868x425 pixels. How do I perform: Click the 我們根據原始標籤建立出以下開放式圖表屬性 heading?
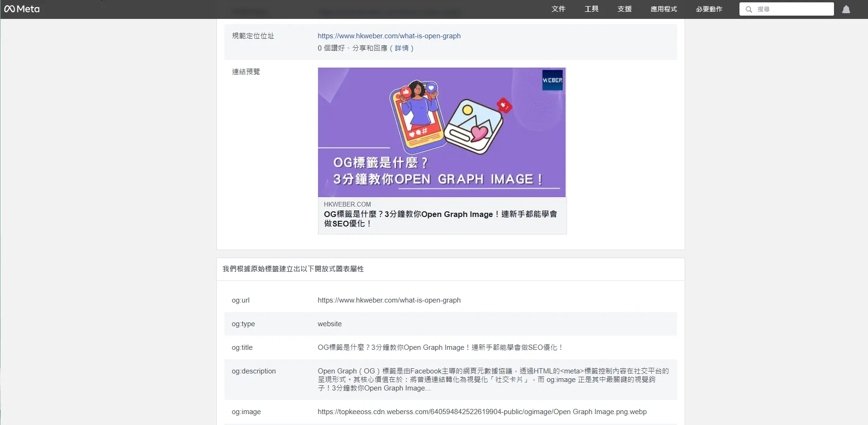[x=293, y=269]
